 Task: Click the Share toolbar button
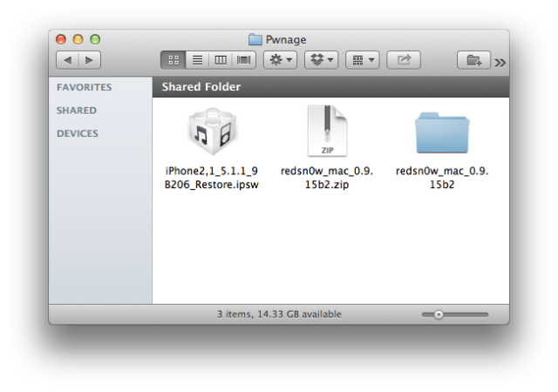[404, 60]
